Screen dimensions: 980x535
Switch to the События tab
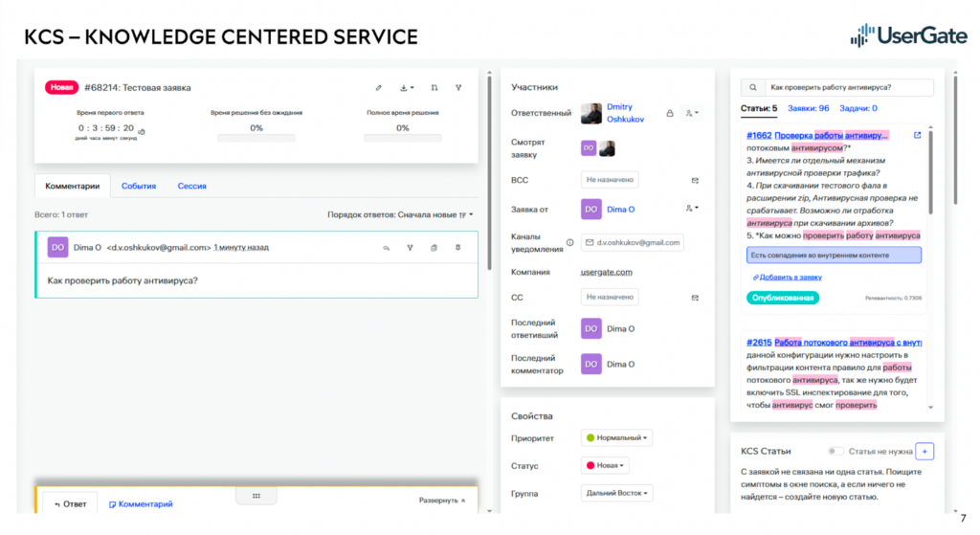point(139,186)
